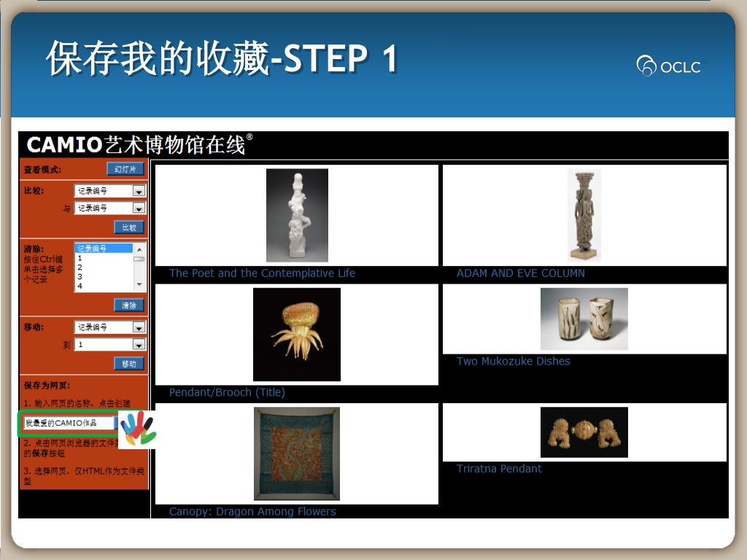Open the Triratna Pendant thumbnail

[584, 432]
